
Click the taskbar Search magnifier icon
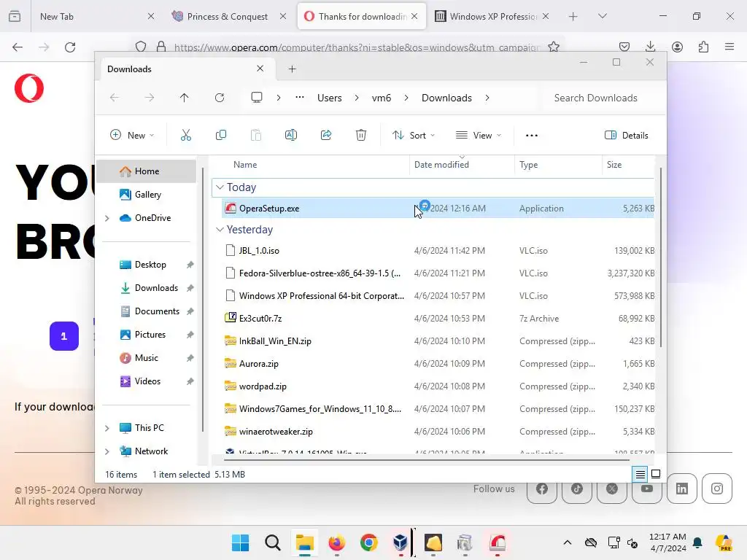coord(273,542)
